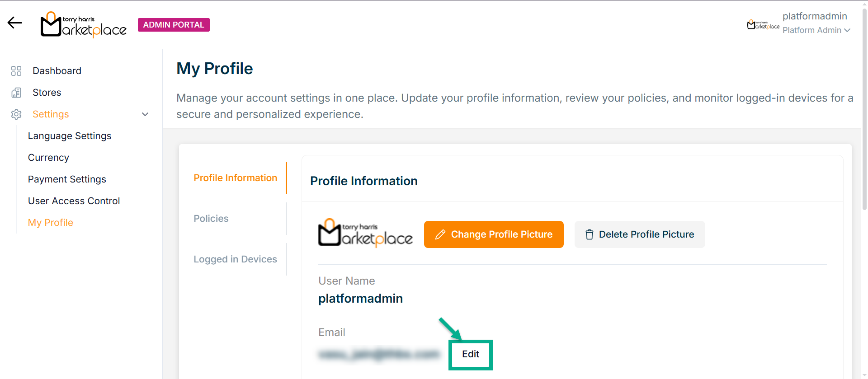868x379 pixels.
Task: Select the Profile Information tab
Action: tap(235, 178)
